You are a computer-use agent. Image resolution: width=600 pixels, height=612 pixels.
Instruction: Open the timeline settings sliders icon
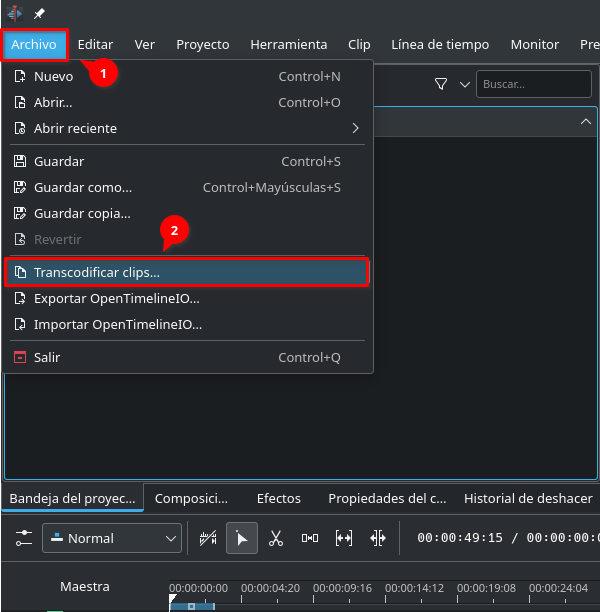click(24, 538)
